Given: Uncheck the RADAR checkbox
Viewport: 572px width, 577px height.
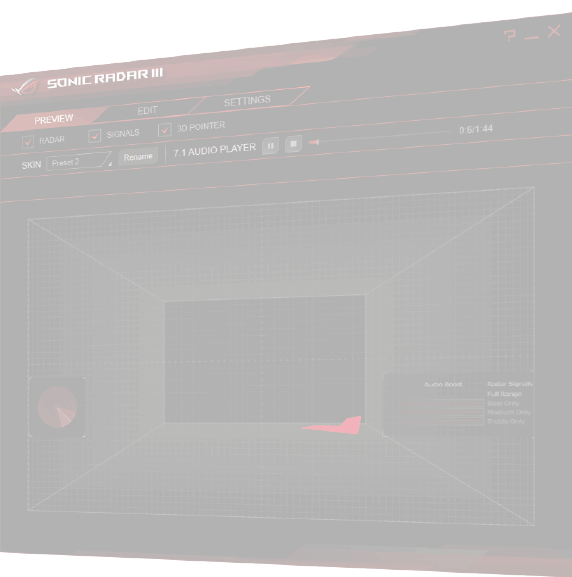Looking at the screenshot, I should coord(28,142).
